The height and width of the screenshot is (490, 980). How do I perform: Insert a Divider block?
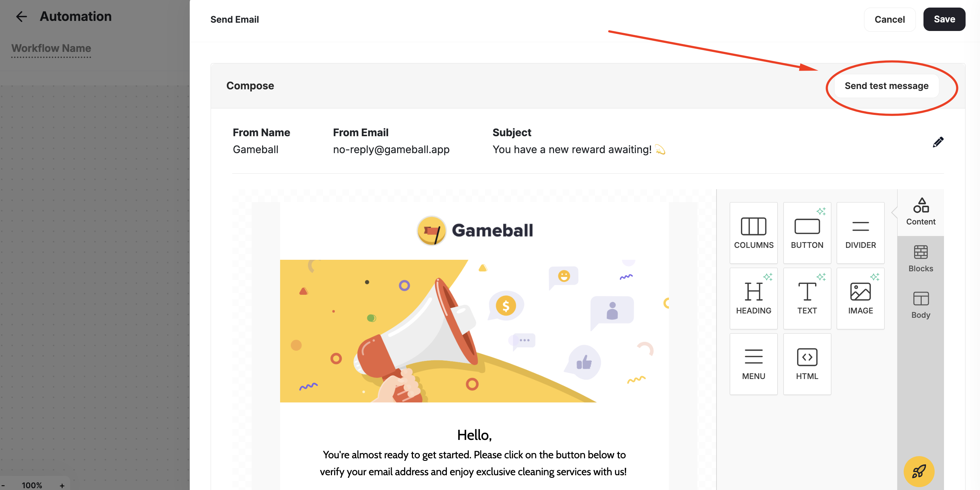pyautogui.click(x=860, y=233)
